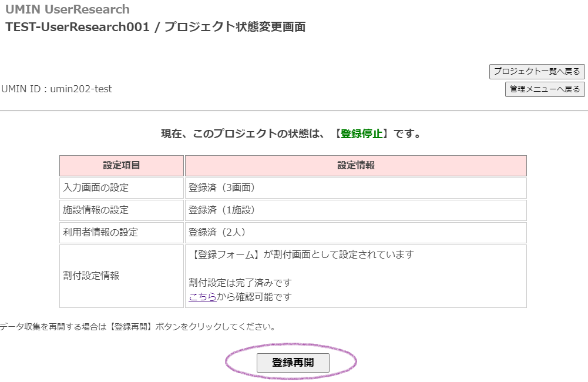
Task: Click the UMIN UserResearch header text
Action: tap(68, 9)
